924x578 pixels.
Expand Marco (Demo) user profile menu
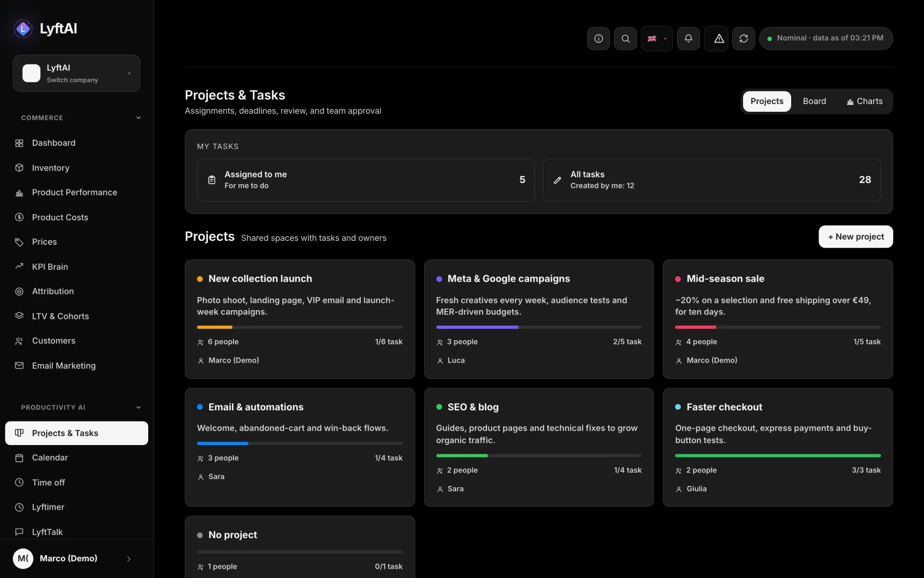[77, 559]
